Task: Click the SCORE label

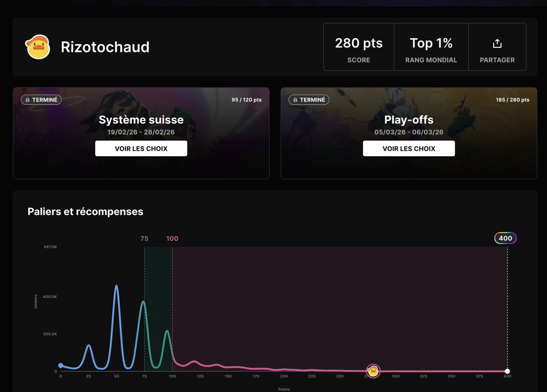Action: click(359, 60)
